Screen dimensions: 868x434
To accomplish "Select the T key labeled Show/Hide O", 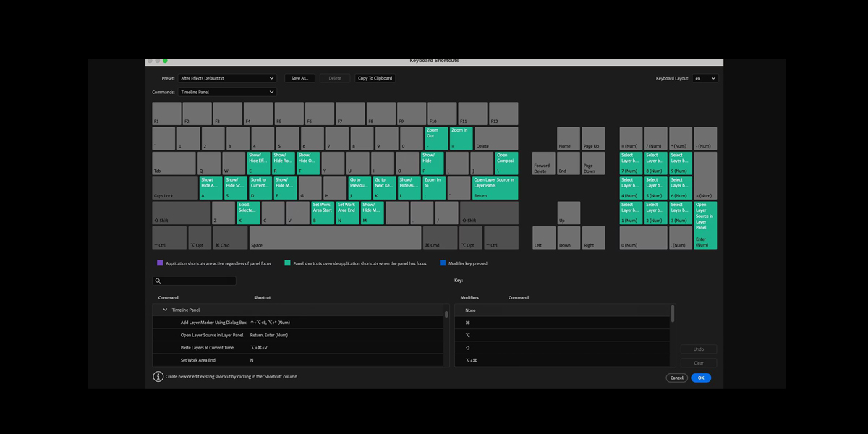I will point(308,163).
